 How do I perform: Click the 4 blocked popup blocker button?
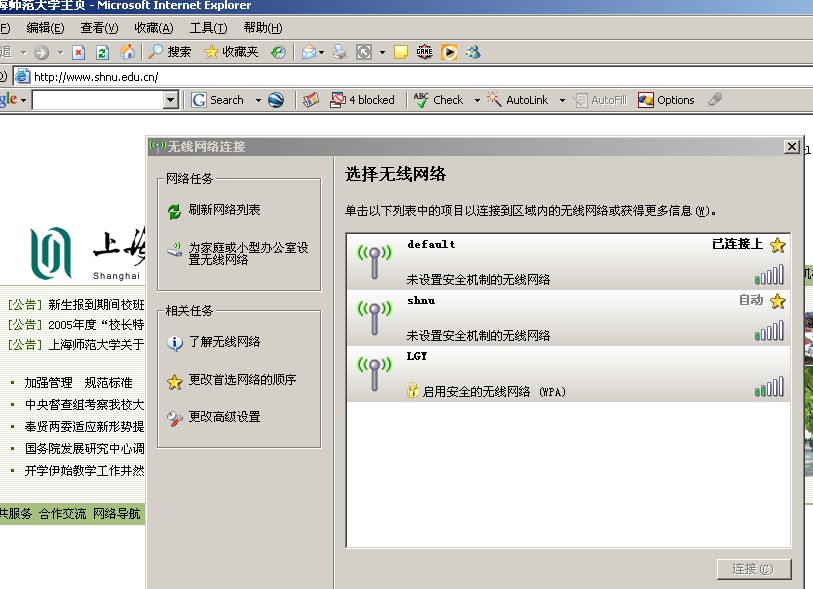(362, 100)
